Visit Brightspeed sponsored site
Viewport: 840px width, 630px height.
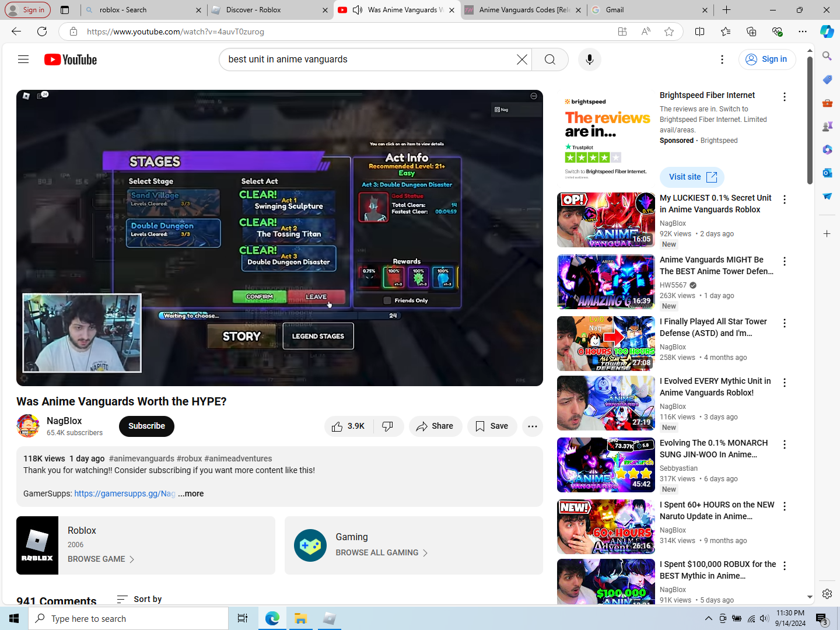[692, 177]
